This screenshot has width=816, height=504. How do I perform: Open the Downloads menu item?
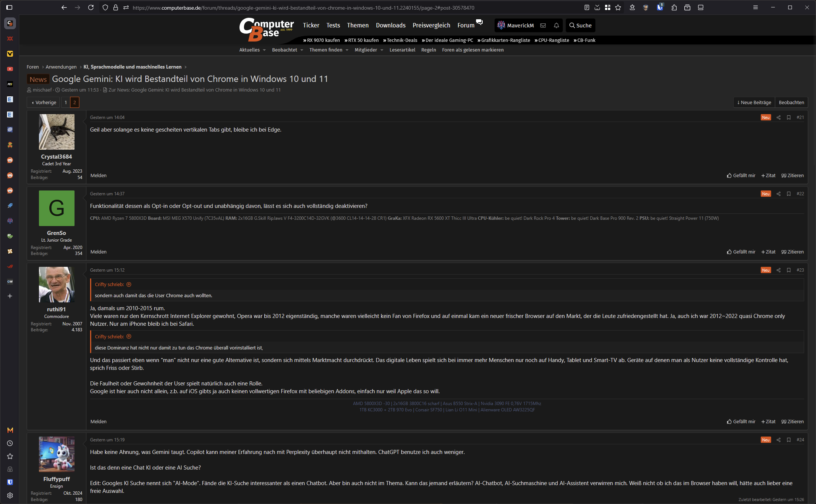pos(390,25)
